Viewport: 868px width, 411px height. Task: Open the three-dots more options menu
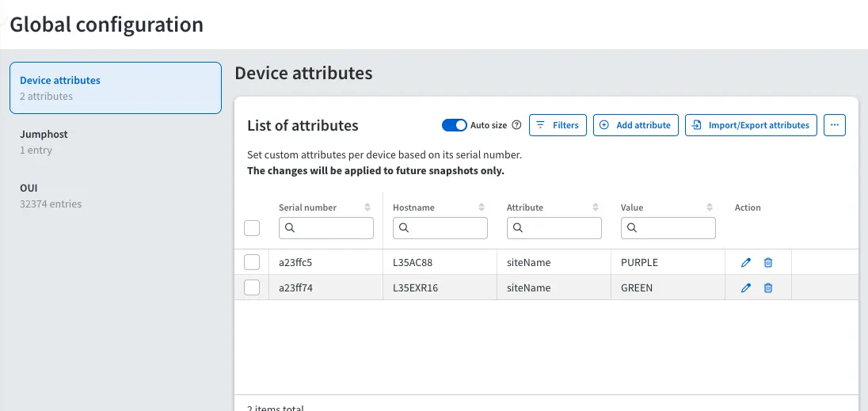pos(835,125)
